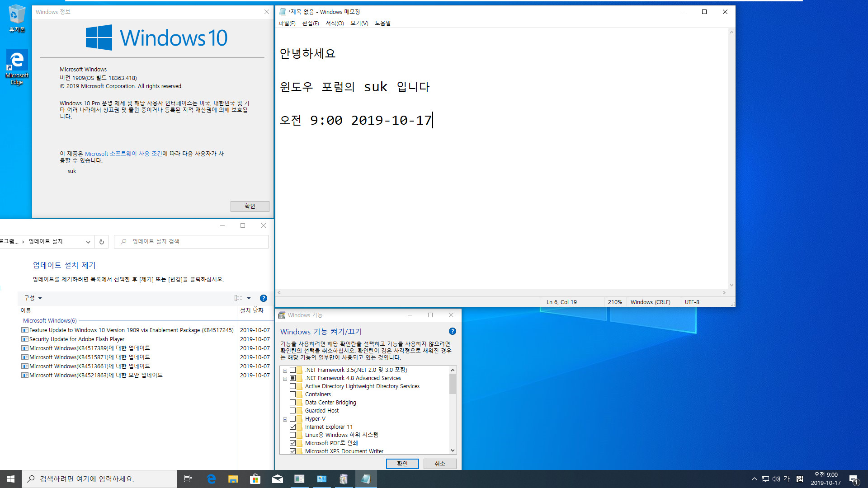Click search magnifier in update search box

(123, 242)
